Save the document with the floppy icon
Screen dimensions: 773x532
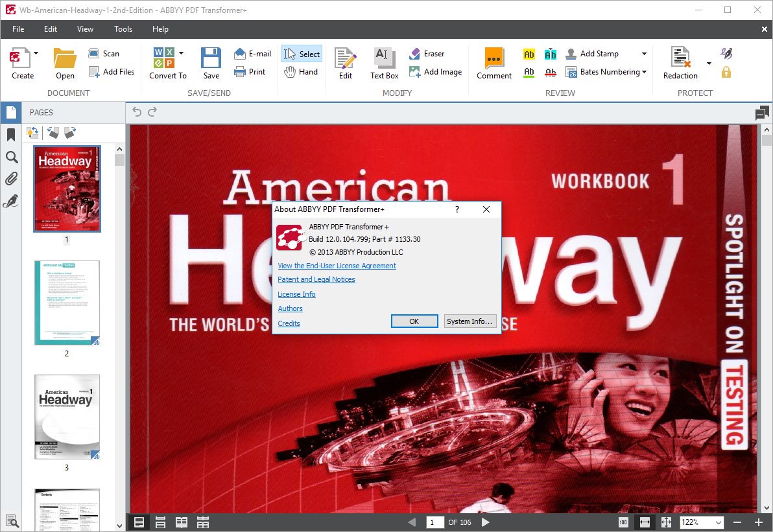click(211, 58)
